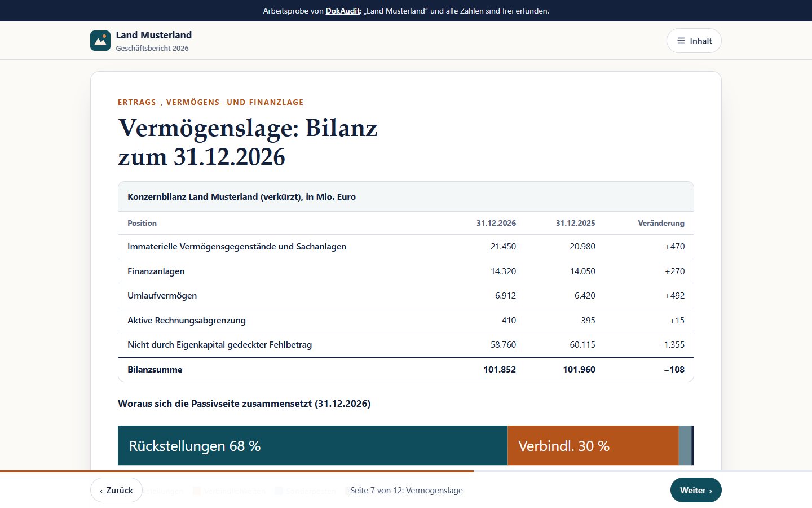Click the Passivseite chart heading
The height and width of the screenshot is (508, 812).
tap(244, 404)
